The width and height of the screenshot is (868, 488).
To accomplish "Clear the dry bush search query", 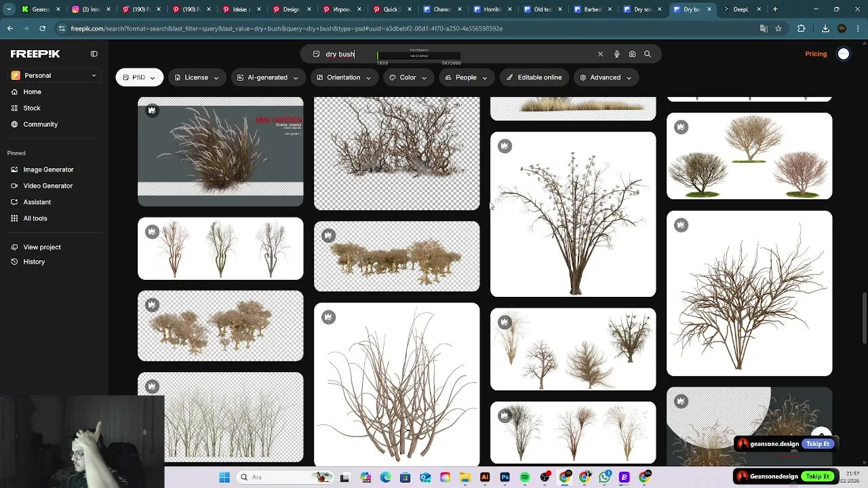I will pyautogui.click(x=600, y=54).
